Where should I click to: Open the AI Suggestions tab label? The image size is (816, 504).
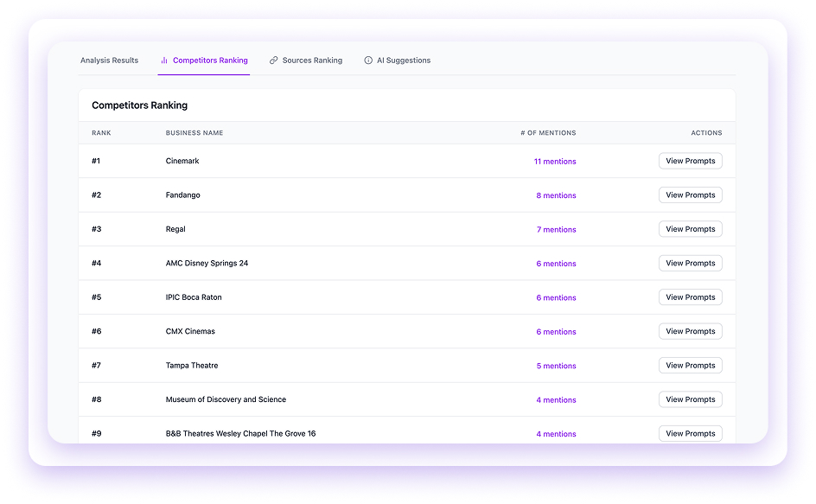404,61
